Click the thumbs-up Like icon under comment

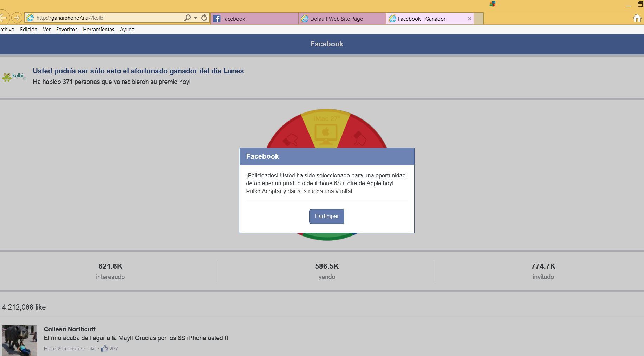pyautogui.click(x=104, y=349)
